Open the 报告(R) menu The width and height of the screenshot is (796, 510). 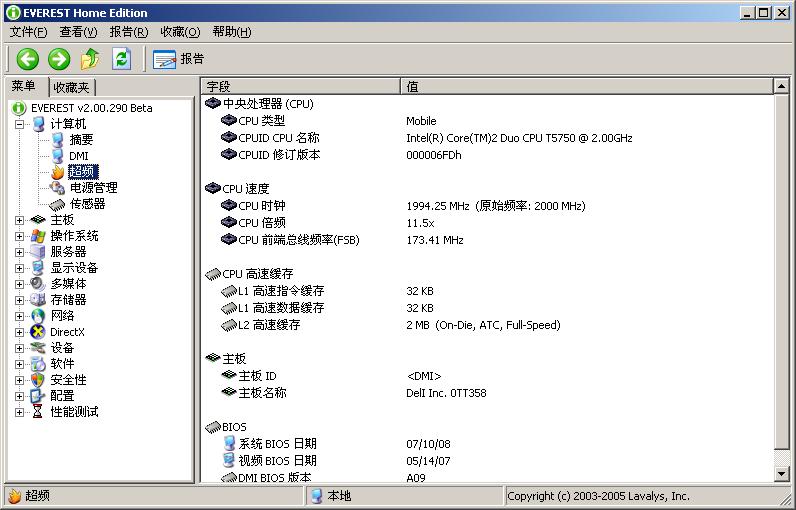[x=129, y=32]
